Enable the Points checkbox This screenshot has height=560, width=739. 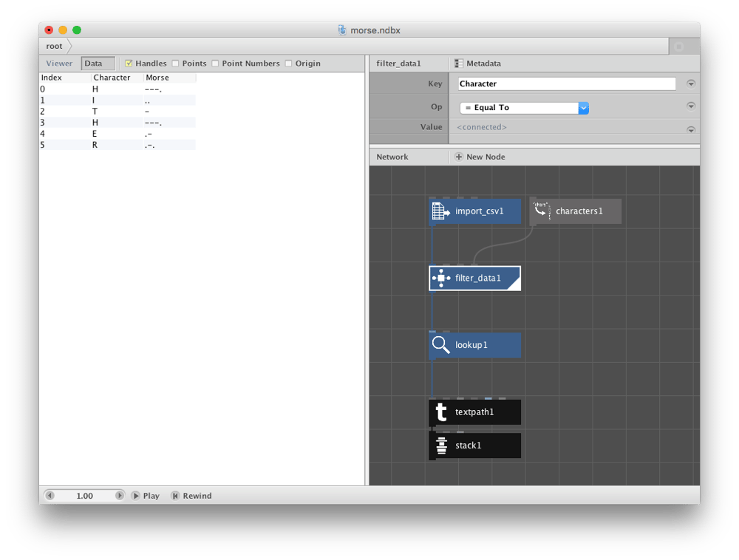click(175, 64)
